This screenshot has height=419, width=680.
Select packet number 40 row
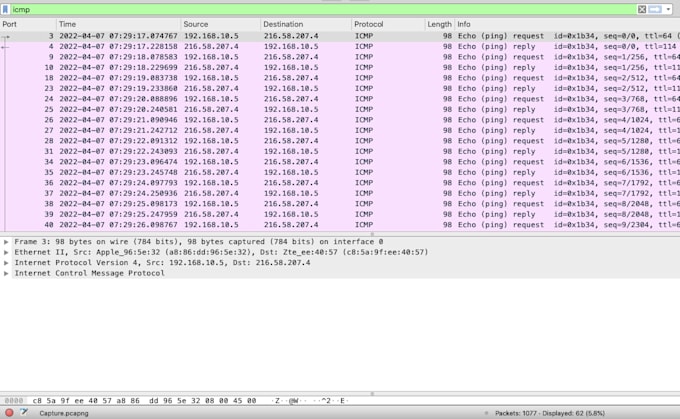[340, 225]
